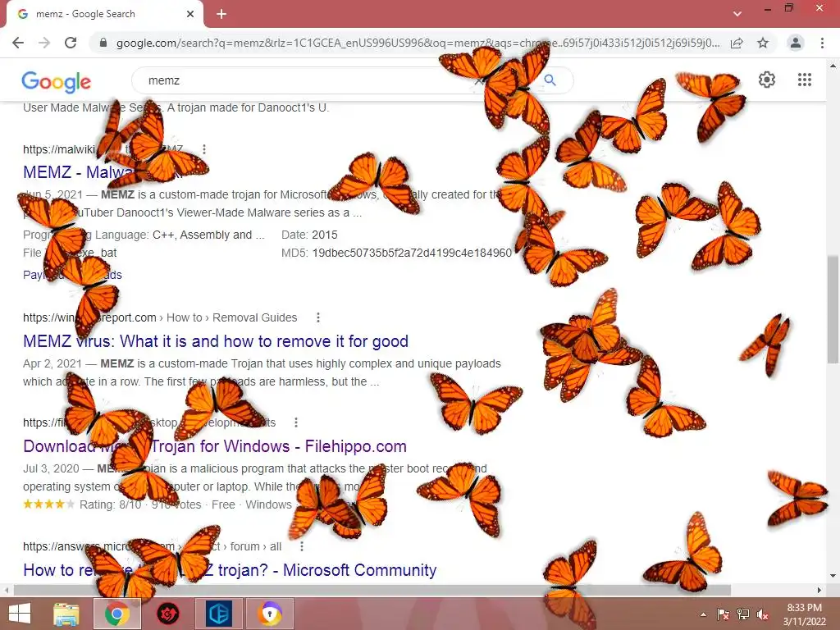Open the Google apps grid

(805, 80)
